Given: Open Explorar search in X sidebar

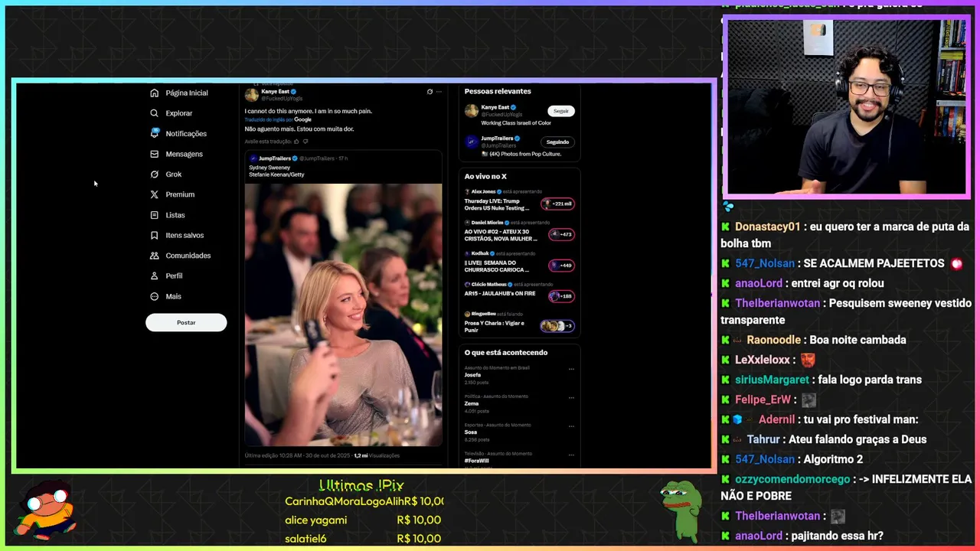Looking at the screenshot, I should (171, 113).
